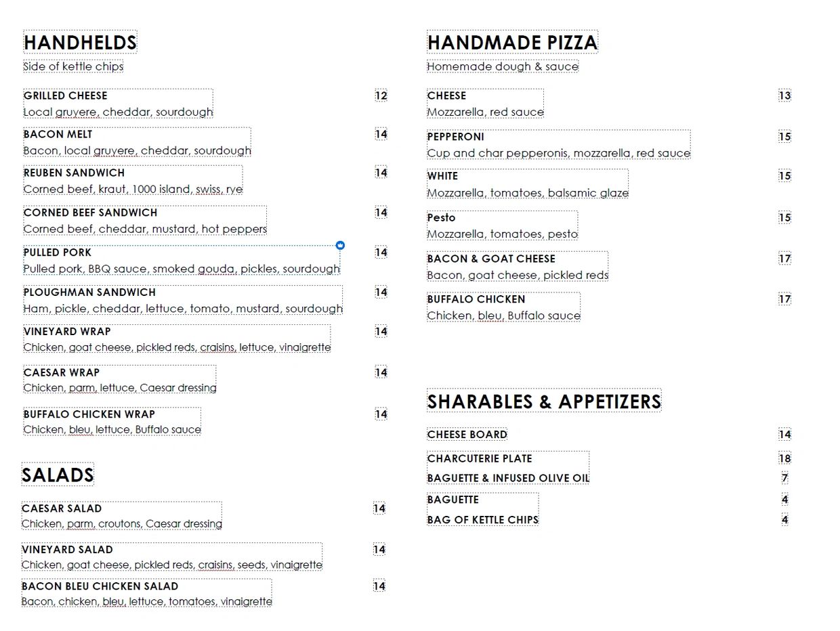Click the price 7 for Baguette & Olive Oil
This screenshot has height=631, width=840.
784,478
